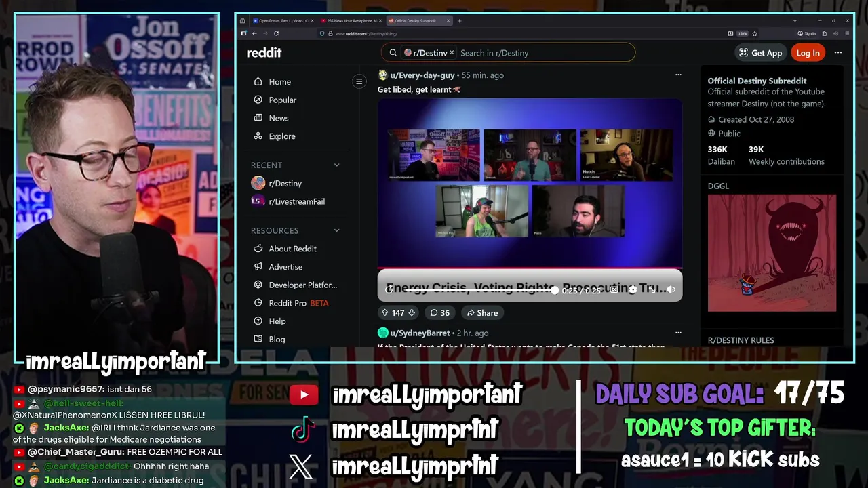Open a new browser tab with plus
Screen dimensions: 868x488
click(x=460, y=21)
